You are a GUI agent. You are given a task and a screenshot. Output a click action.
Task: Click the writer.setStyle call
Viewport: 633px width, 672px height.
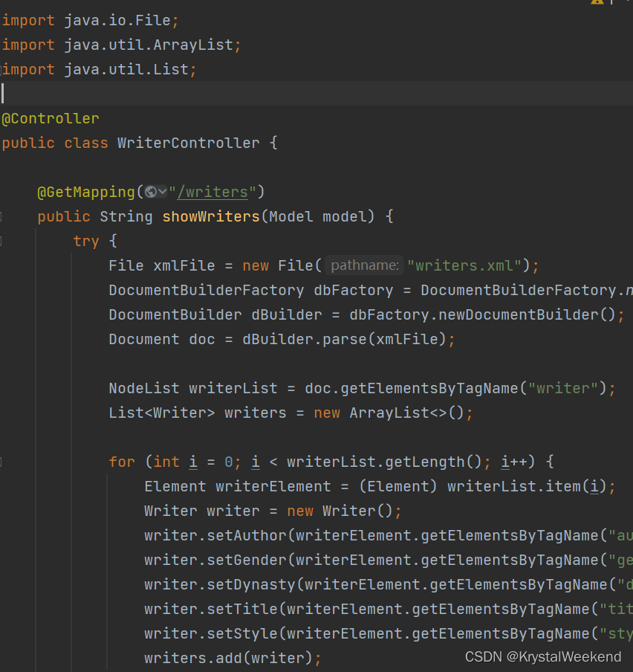point(211,633)
